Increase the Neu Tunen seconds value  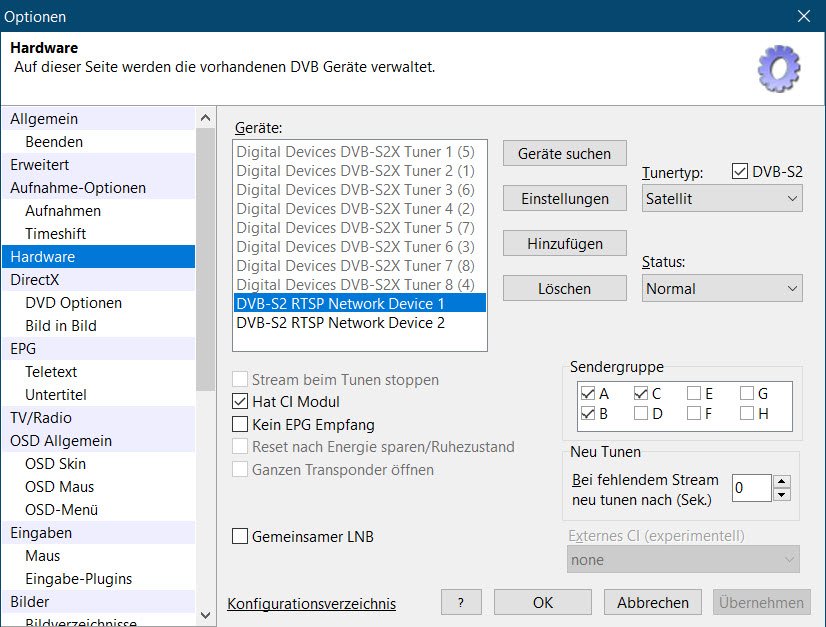click(782, 481)
